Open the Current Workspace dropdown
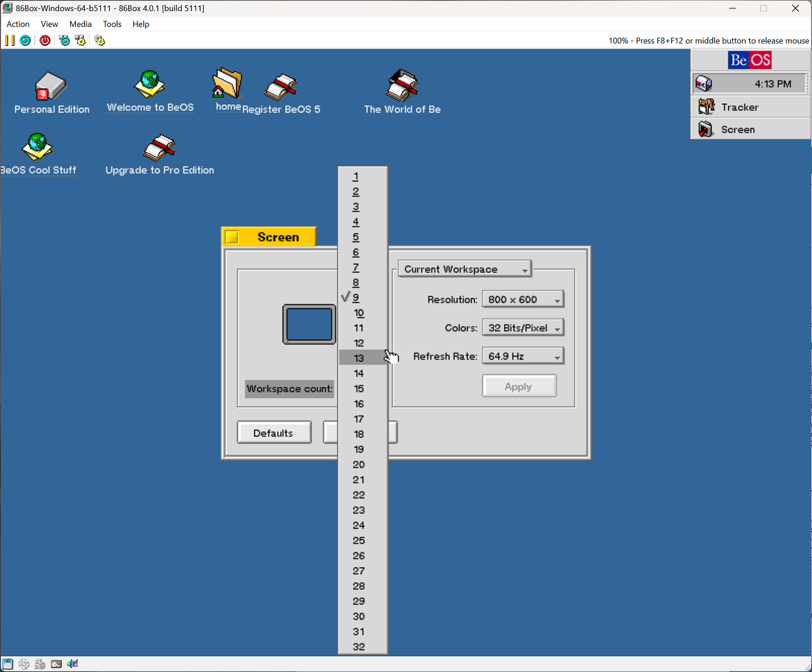Screen dimensions: 812x672 pyautogui.click(x=464, y=268)
